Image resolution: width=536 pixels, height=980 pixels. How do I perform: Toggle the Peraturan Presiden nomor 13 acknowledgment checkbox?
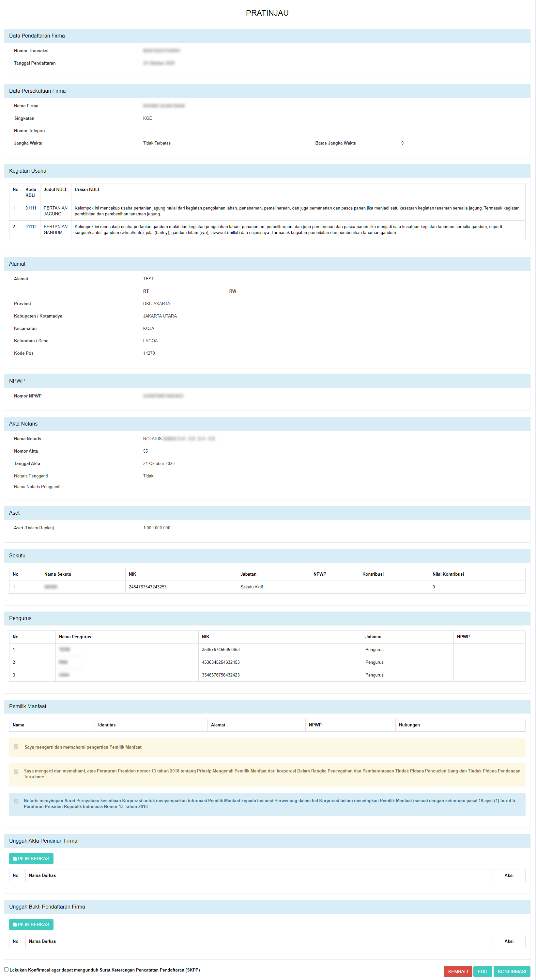pyautogui.click(x=16, y=771)
